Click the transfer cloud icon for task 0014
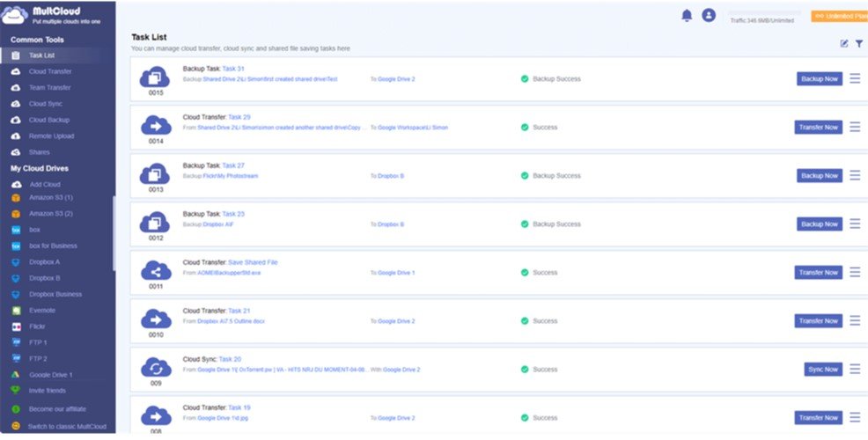Screen dimensions: 868x440 pos(156,126)
